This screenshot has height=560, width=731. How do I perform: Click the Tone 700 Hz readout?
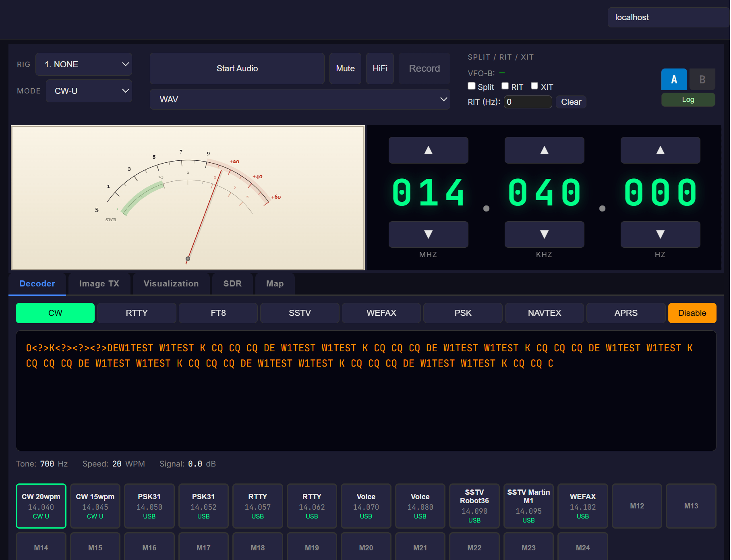pos(42,464)
